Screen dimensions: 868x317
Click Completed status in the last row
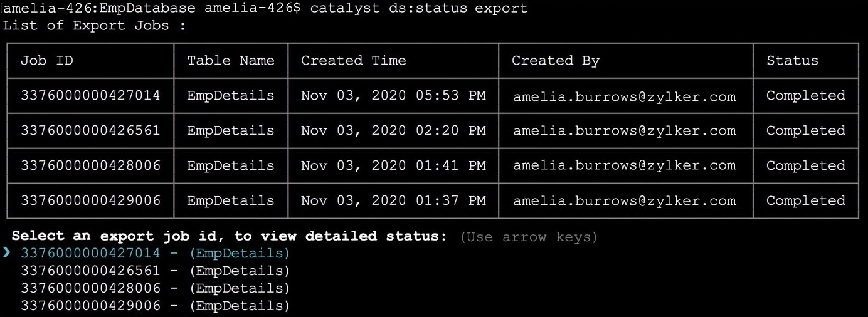point(806,201)
